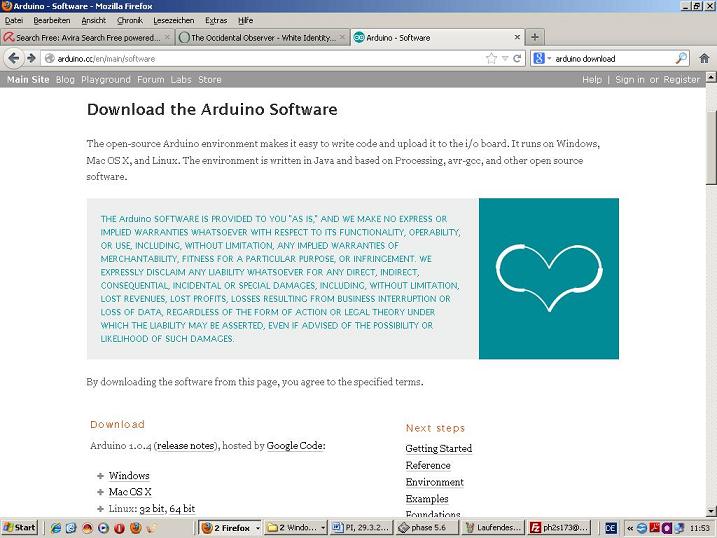Image resolution: width=717 pixels, height=538 pixels.
Task: Open the Lesezeichen menu
Action: [174, 21]
